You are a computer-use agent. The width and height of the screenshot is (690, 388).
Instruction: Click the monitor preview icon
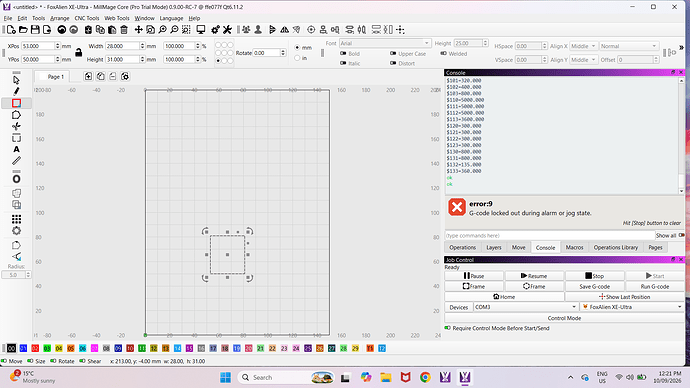(x=201, y=29)
